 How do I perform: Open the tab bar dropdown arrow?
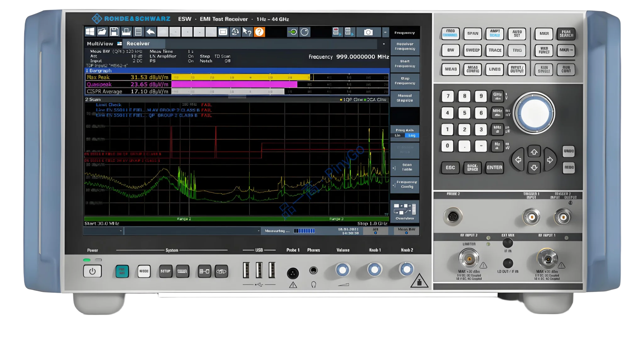[384, 44]
